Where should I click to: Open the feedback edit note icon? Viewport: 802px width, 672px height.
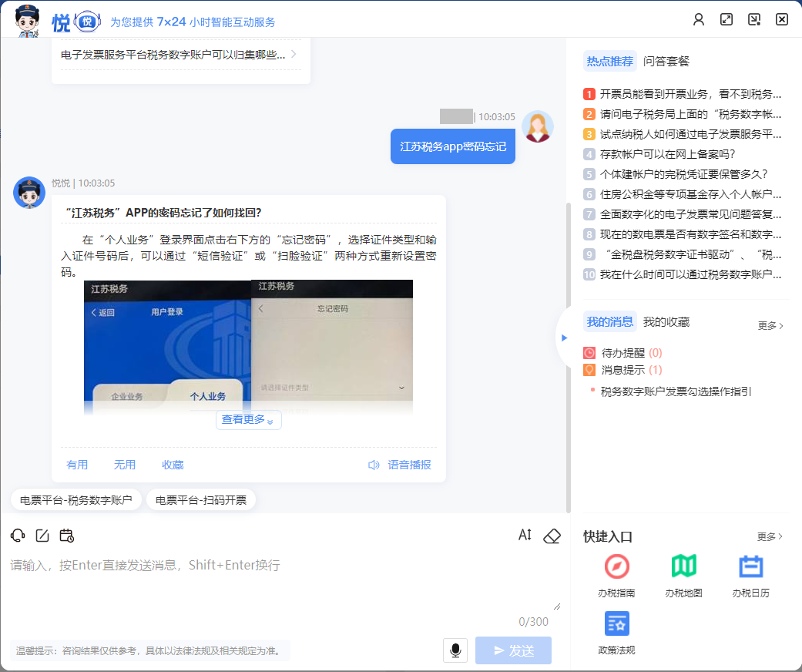tap(42, 536)
